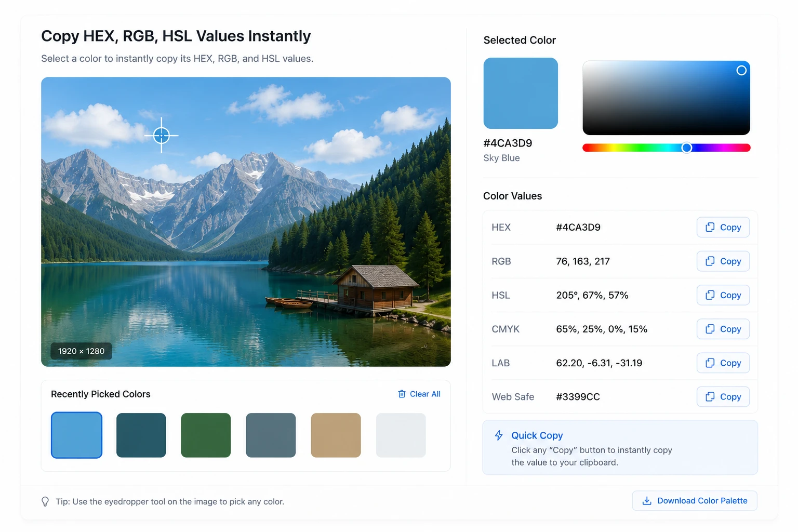This screenshot has width=798, height=532.
Task: Click the hue slider handle
Action: coord(687,148)
